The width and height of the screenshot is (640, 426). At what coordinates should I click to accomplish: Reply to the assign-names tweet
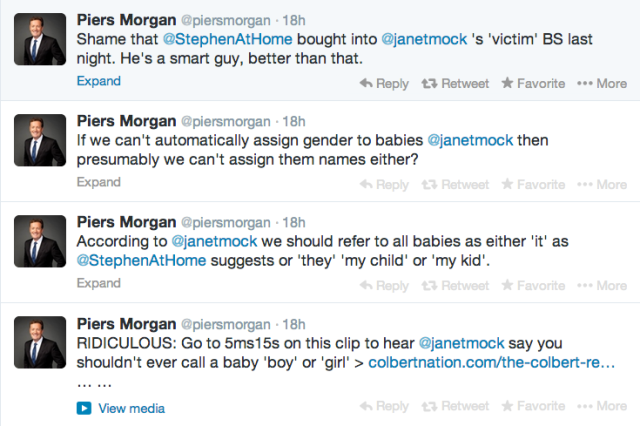coord(384,185)
